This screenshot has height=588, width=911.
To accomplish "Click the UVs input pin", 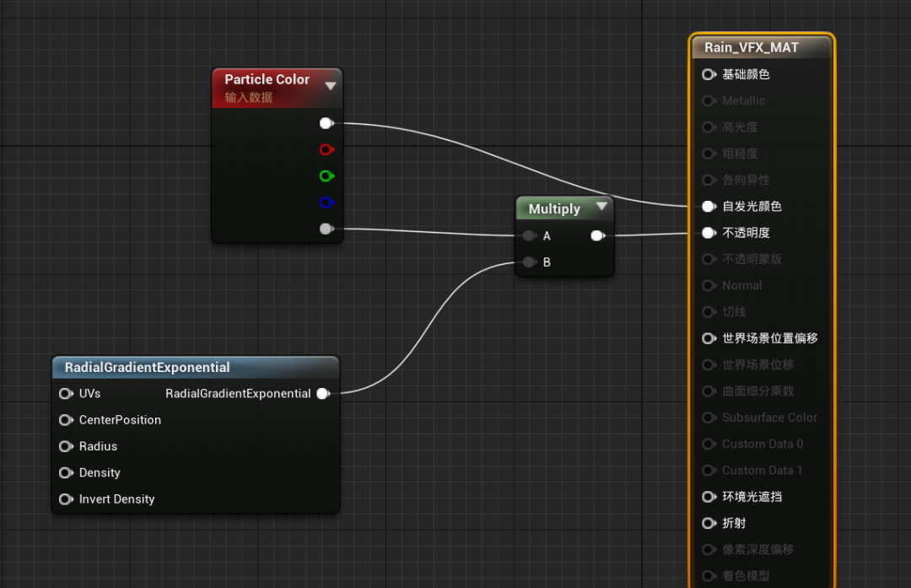I will 65,393.
